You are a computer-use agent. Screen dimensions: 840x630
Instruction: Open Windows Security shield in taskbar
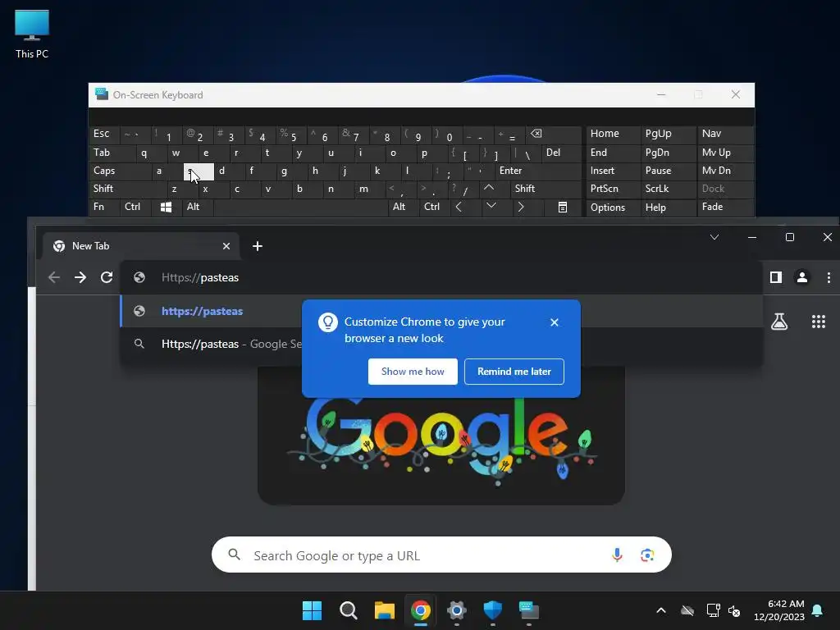tap(492, 610)
